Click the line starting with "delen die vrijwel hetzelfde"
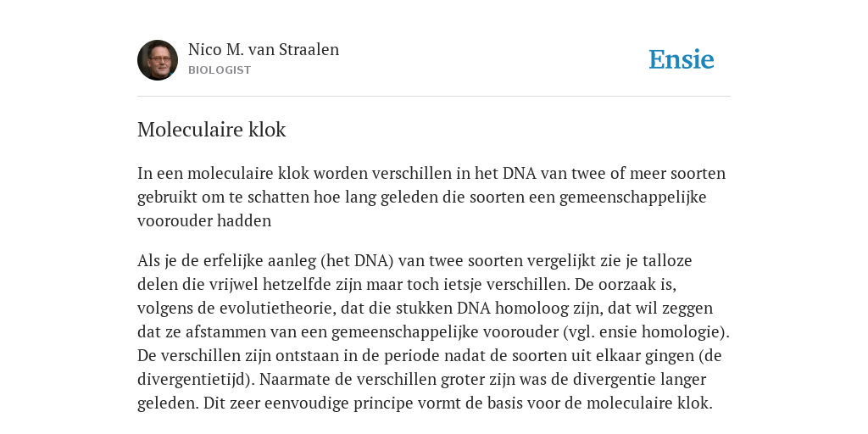 pos(407,284)
